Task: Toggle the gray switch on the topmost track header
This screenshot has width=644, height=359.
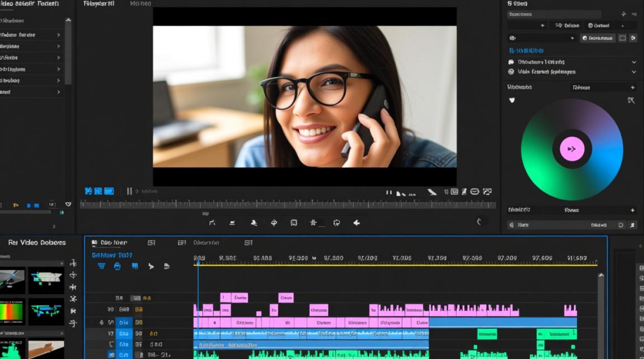Action: [136, 298]
